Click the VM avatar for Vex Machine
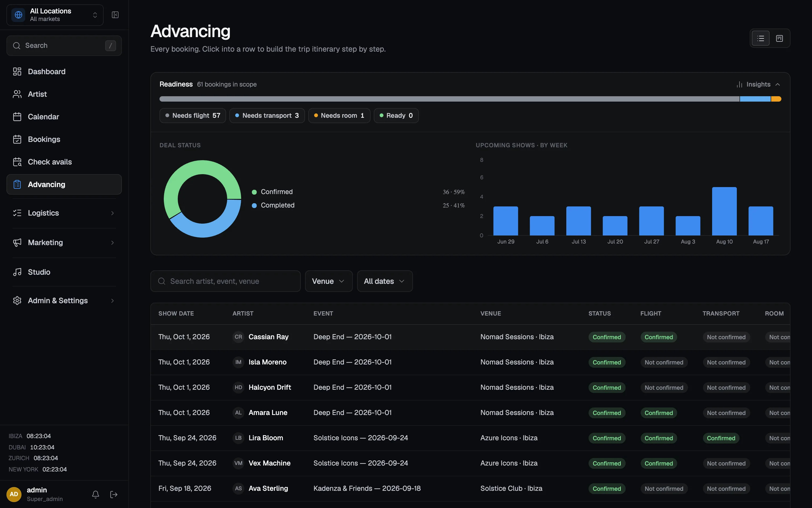The width and height of the screenshot is (812, 508). click(x=238, y=463)
